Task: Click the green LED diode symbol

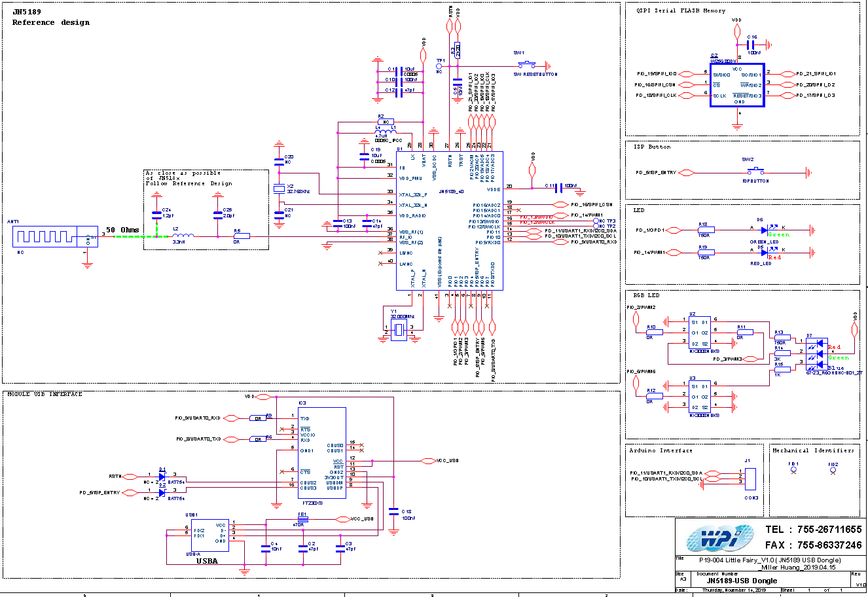Action: pyautogui.click(x=763, y=230)
